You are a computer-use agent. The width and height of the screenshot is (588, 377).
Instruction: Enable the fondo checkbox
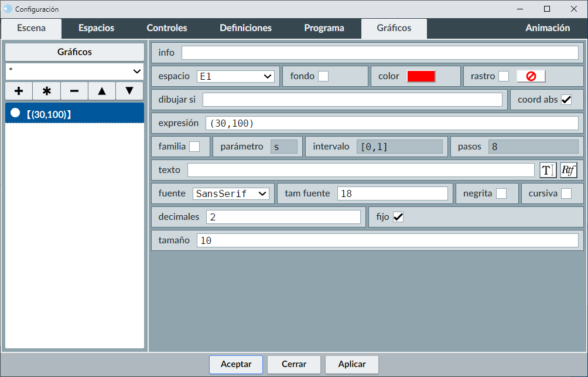[323, 76]
